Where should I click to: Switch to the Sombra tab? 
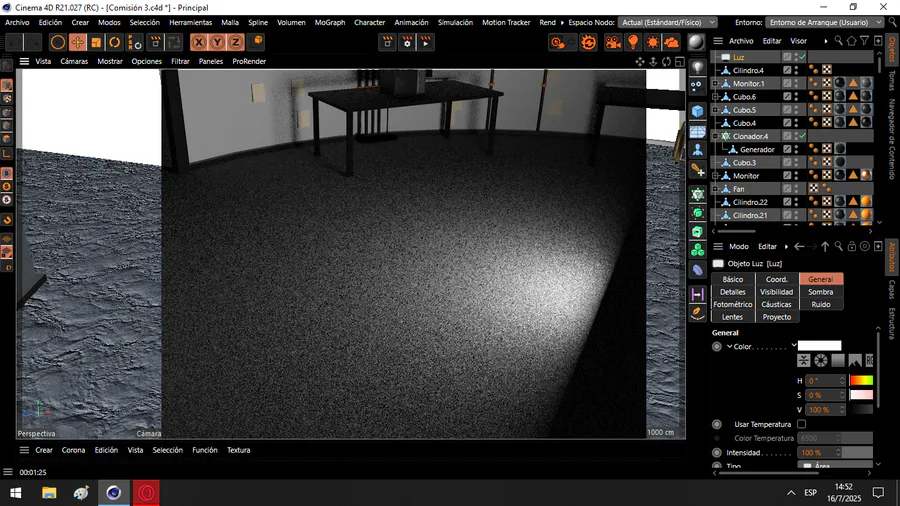click(820, 292)
